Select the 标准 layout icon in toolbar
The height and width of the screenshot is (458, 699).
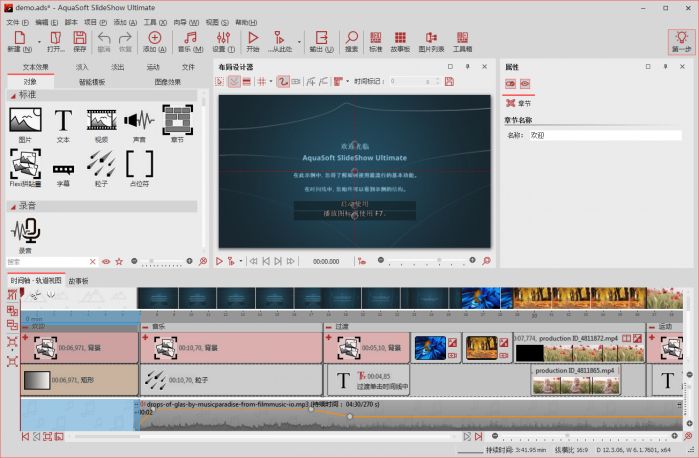[375, 41]
